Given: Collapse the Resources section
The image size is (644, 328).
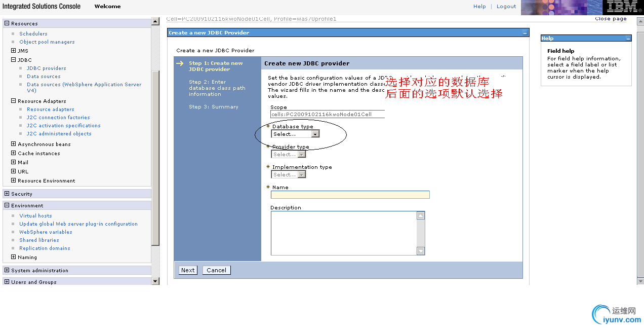Looking at the screenshot, I should (x=7, y=23).
